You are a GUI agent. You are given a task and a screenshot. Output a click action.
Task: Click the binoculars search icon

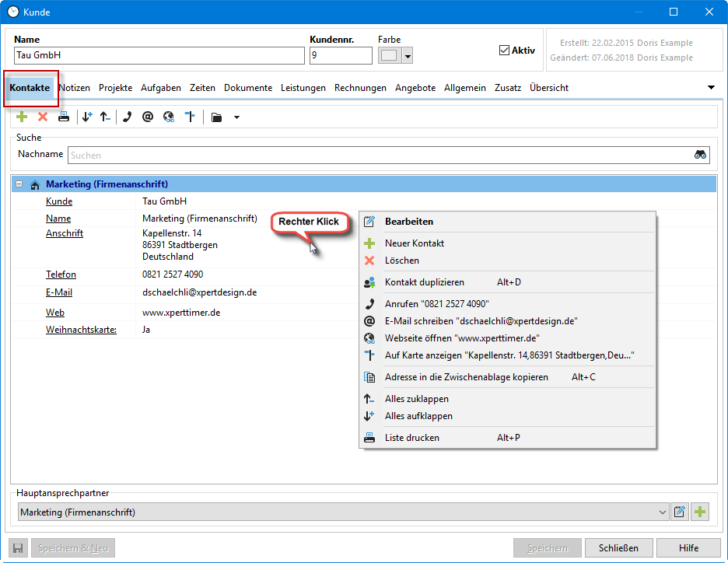tap(700, 155)
